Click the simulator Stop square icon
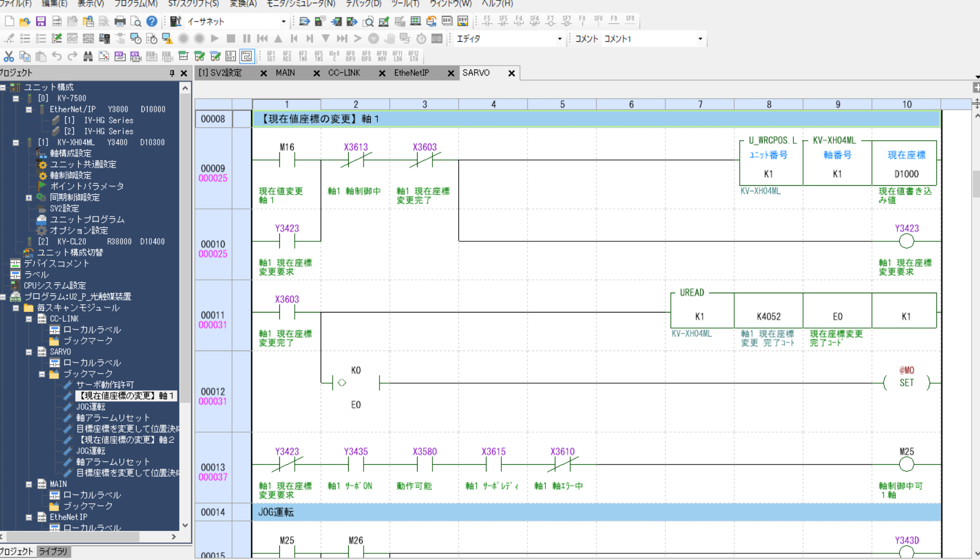Image resolution: width=980 pixels, height=560 pixels. 231,39
